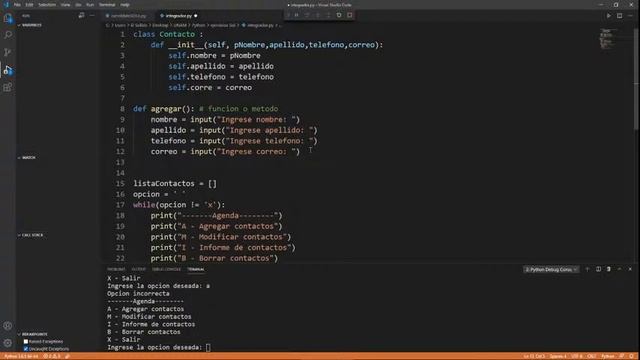Open the Help menu
The image size is (640, 360).
point(125,5)
